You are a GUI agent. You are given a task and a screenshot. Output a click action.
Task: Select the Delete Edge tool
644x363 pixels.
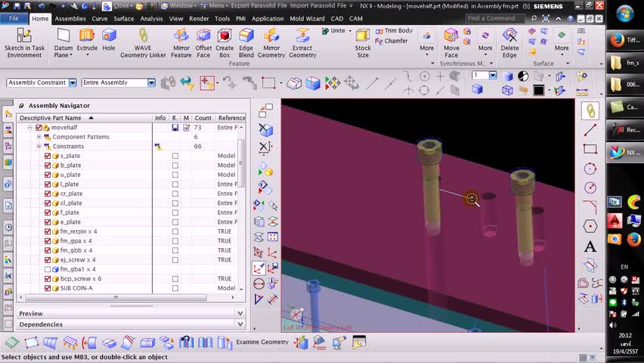point(509,43)
